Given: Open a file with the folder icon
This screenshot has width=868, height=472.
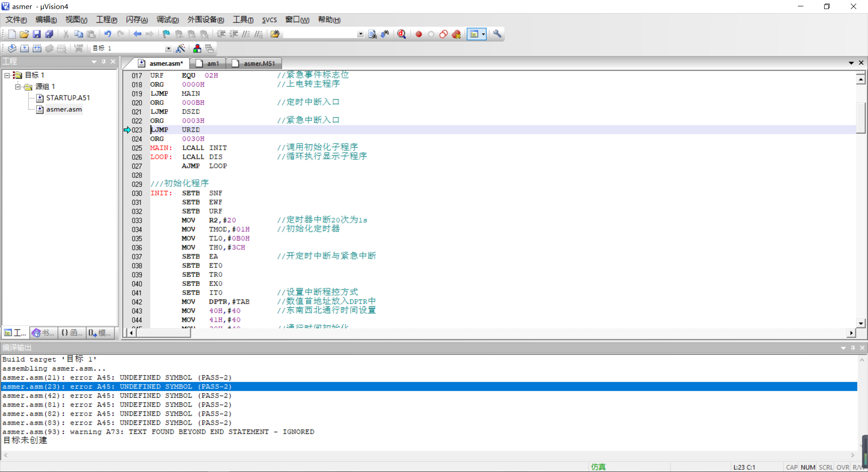Looking at the screenshot, I should pyautogui.click(x=24, y=34).
